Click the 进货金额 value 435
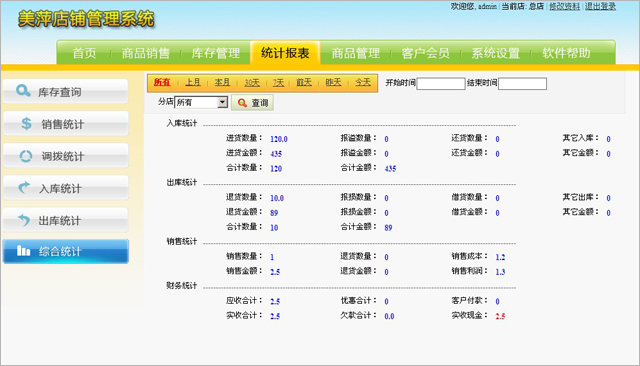640x366 pixels. pos(276,154)
